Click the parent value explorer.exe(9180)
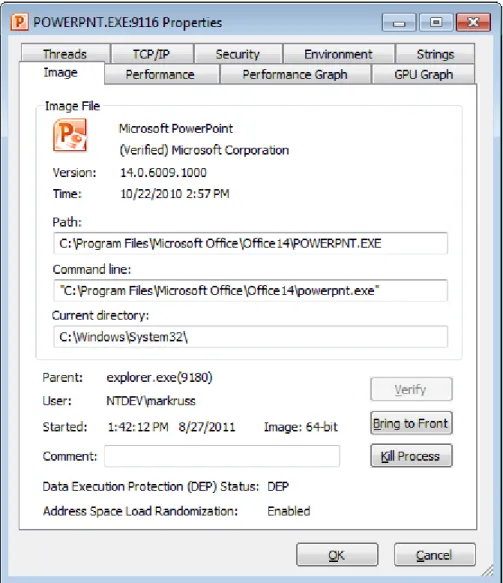 (159, 378)
